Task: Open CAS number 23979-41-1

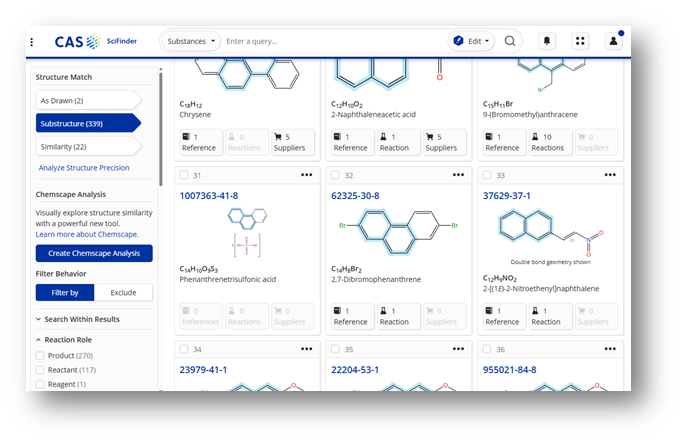Action: 203,370
